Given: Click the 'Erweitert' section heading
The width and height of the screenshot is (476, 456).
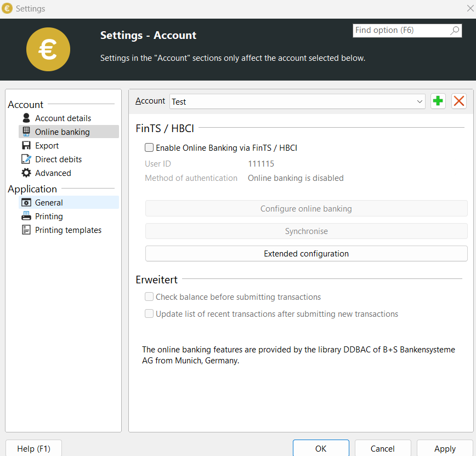Looking at the screenshot, I should (156, 280).
